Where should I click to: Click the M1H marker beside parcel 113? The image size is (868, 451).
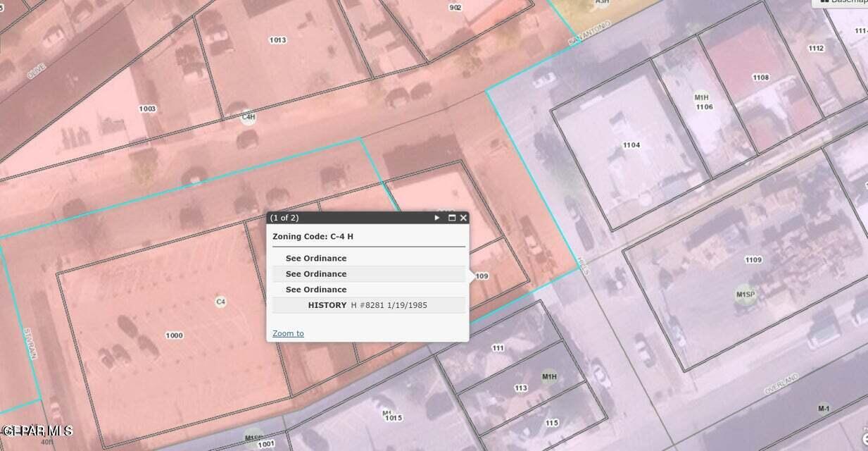pyautogui.click(x=549, y=377)
